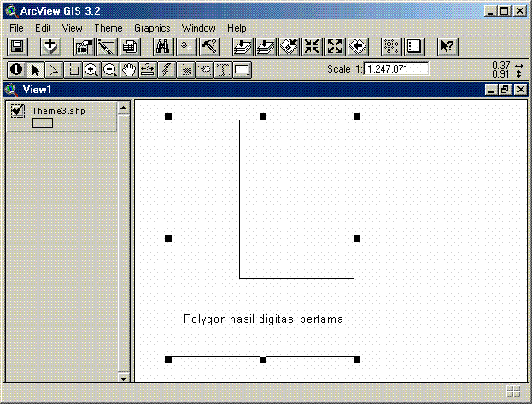Click the bottom-right selection handle
This screenshot has height=404, width=532.
(357, 360)
